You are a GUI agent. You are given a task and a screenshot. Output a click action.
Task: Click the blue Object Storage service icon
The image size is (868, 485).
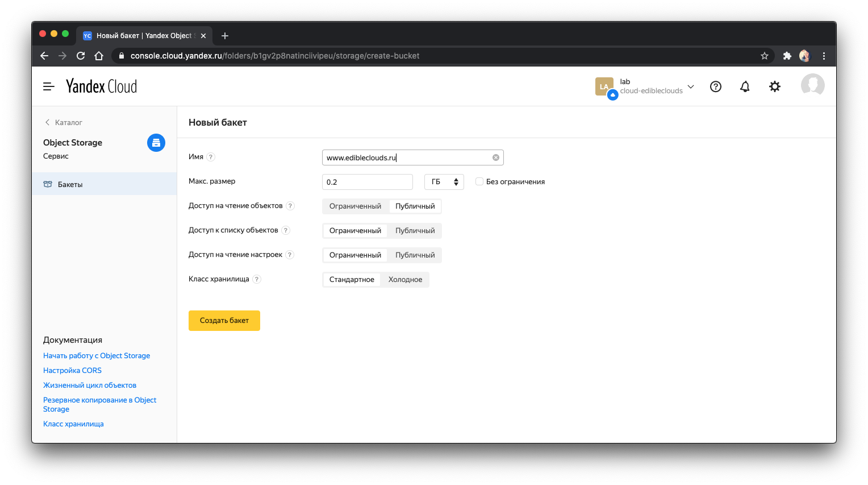coord(156,143)
